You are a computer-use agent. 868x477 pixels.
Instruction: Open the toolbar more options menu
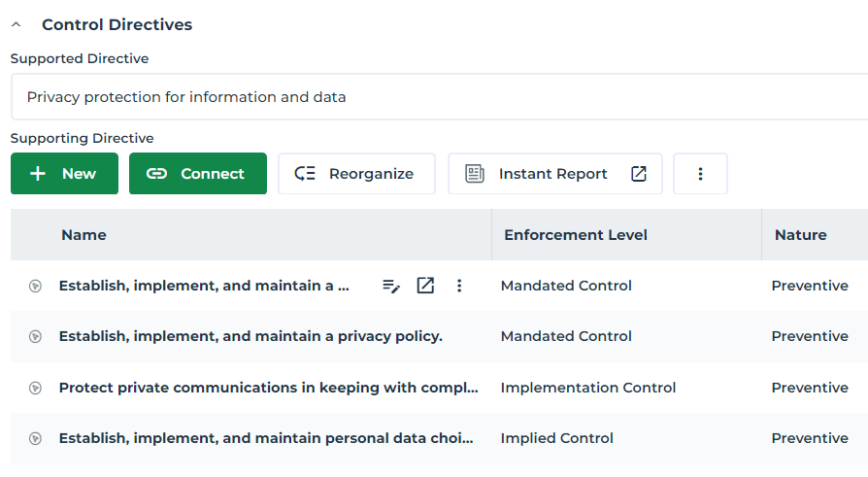click(x=700, y=174)
